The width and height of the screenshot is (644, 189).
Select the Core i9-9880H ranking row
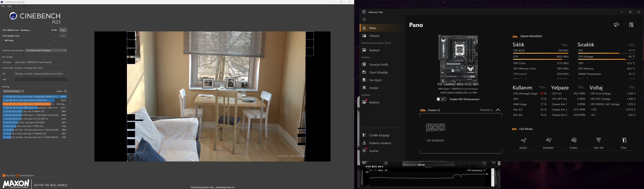(35, 112)
